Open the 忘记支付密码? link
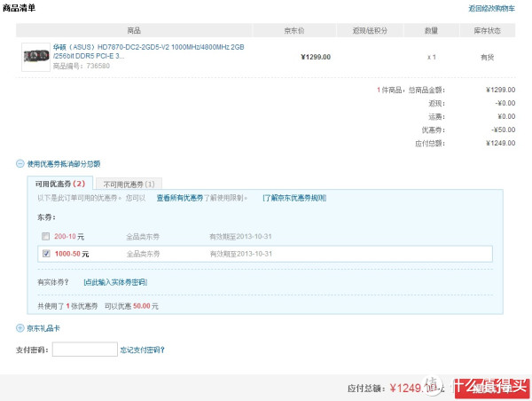 coord(142,350)
